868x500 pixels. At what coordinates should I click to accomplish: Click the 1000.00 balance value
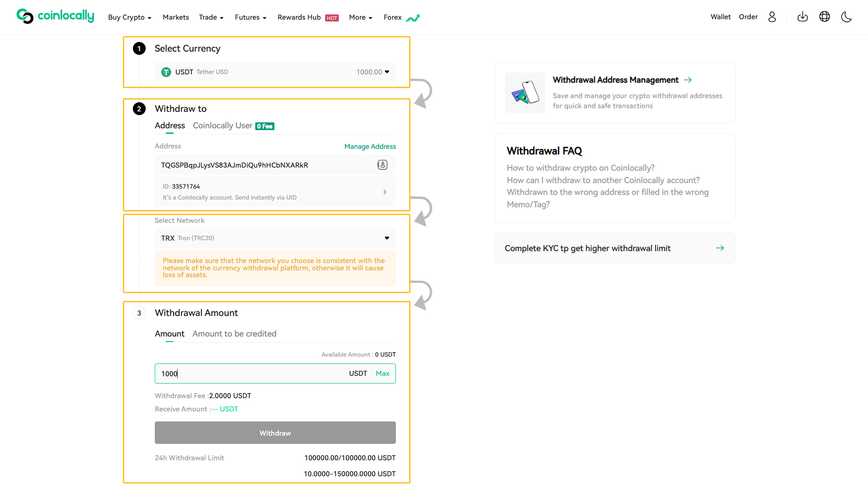(x=369, y=72)
